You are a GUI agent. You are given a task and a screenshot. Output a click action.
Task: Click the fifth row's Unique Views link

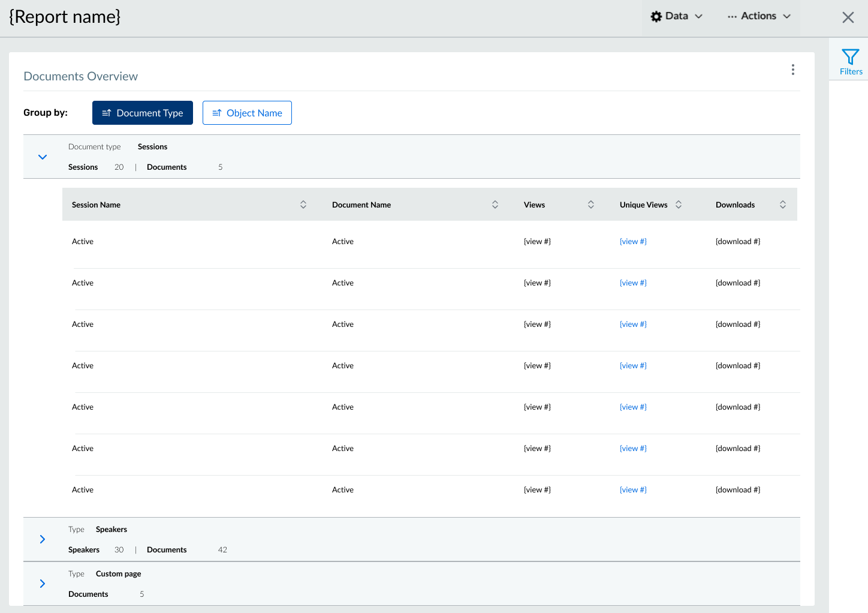[633, 407]
